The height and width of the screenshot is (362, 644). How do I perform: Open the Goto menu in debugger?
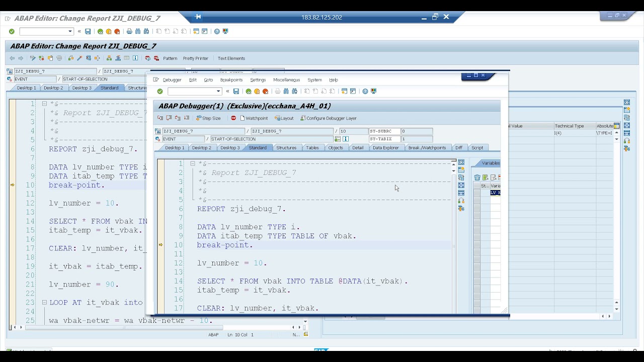208,80
